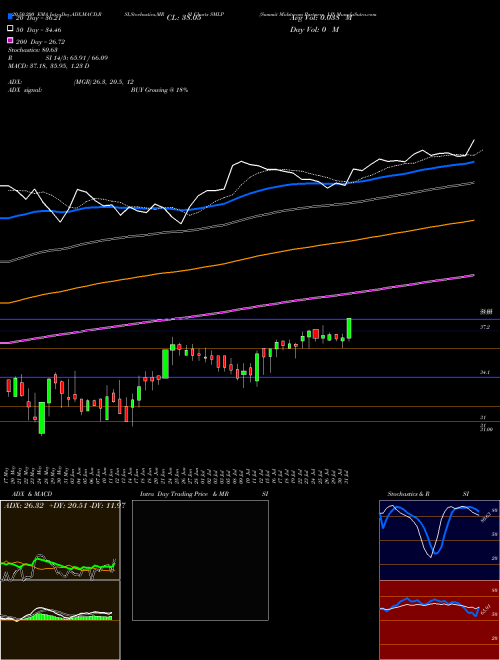Click the 34.1 price axis label
500x660 pixels.
[485, 373]
